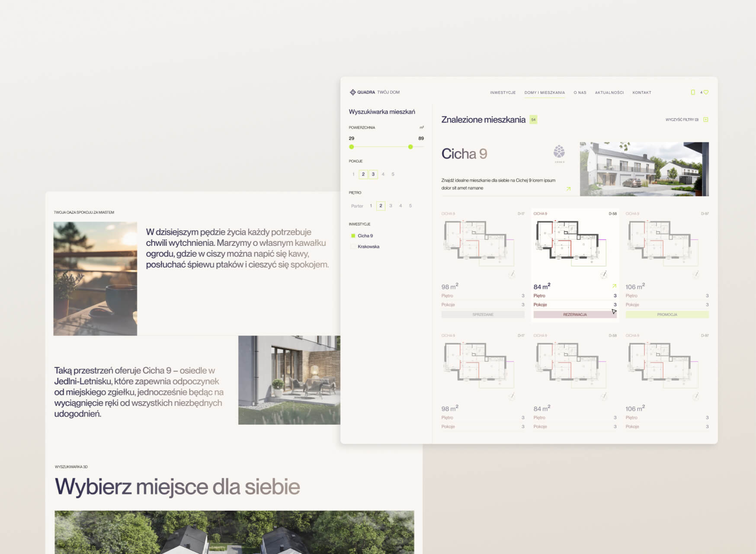Viewport: 756px width, 554px height.
Task: Click the green compare icon in header
Action: pyautogui.click(x=693, y=92)
